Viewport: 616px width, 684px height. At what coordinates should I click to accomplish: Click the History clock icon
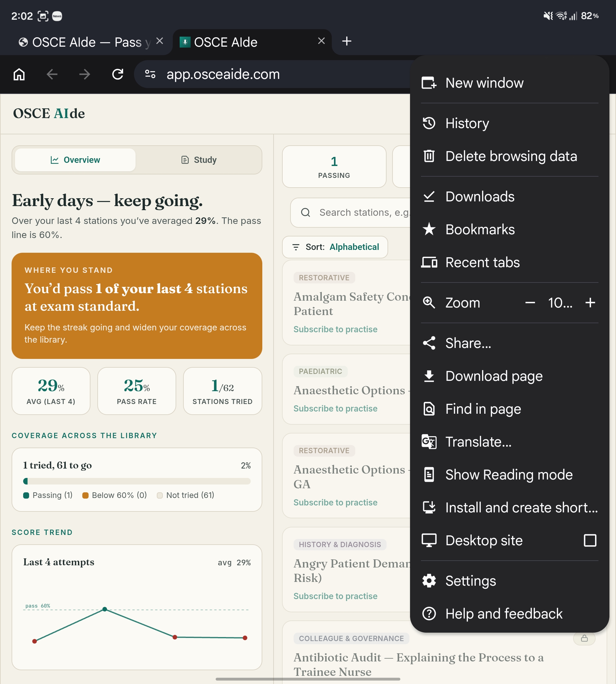(429, 123)
